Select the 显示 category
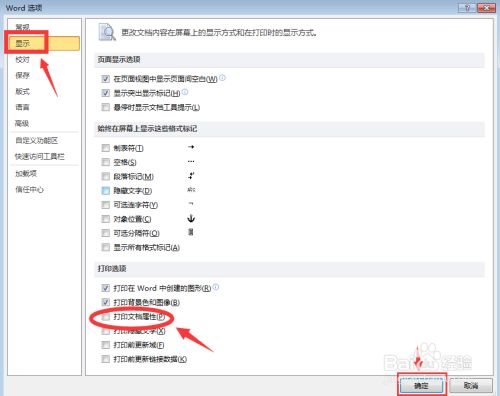This screenshot has height=396, width=500. [x=44, y=43]
